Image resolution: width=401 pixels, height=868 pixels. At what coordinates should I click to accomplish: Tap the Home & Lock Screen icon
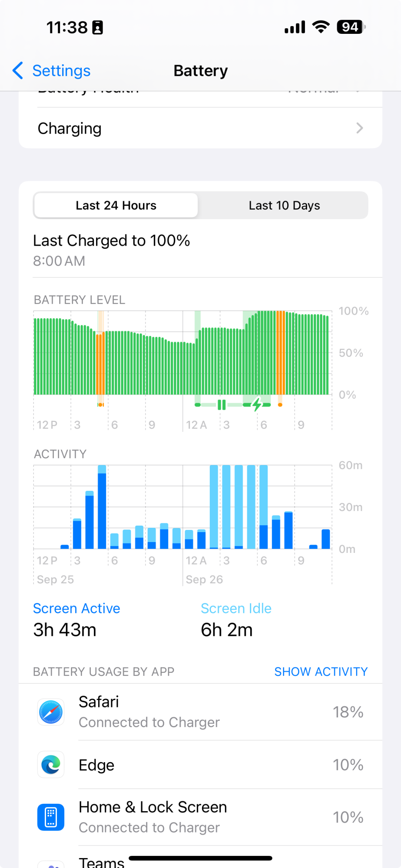51,817
